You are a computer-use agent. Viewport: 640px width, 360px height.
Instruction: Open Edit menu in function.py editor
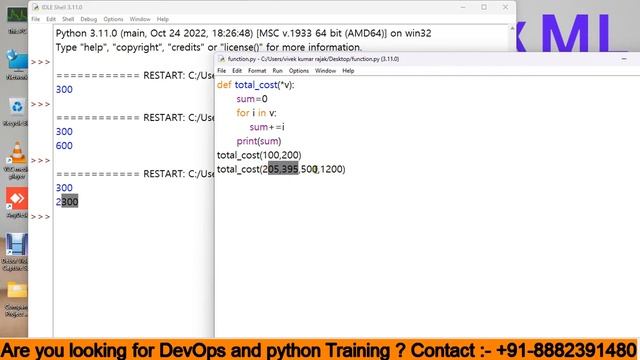click(237, 71)
